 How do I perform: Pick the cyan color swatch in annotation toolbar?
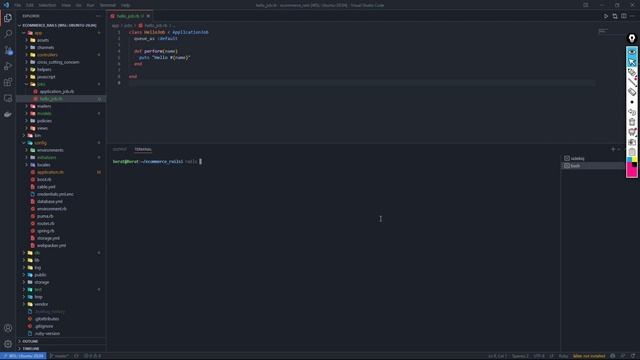click(629, 160)
